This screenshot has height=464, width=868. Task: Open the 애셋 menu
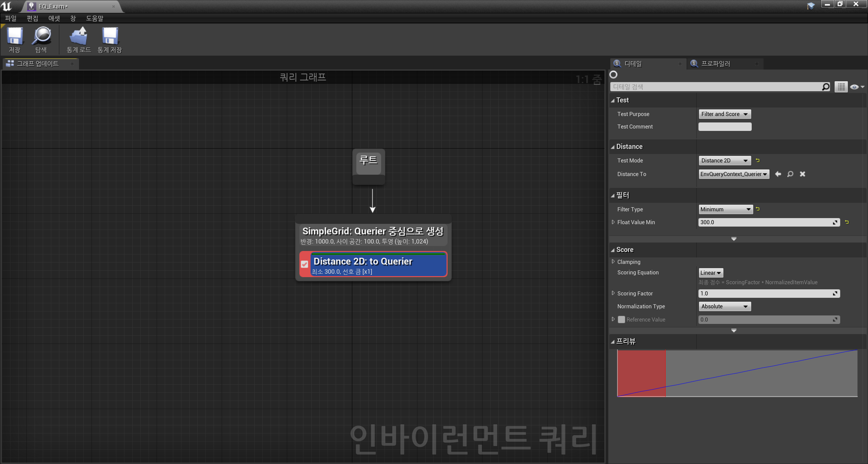point(54,18)
